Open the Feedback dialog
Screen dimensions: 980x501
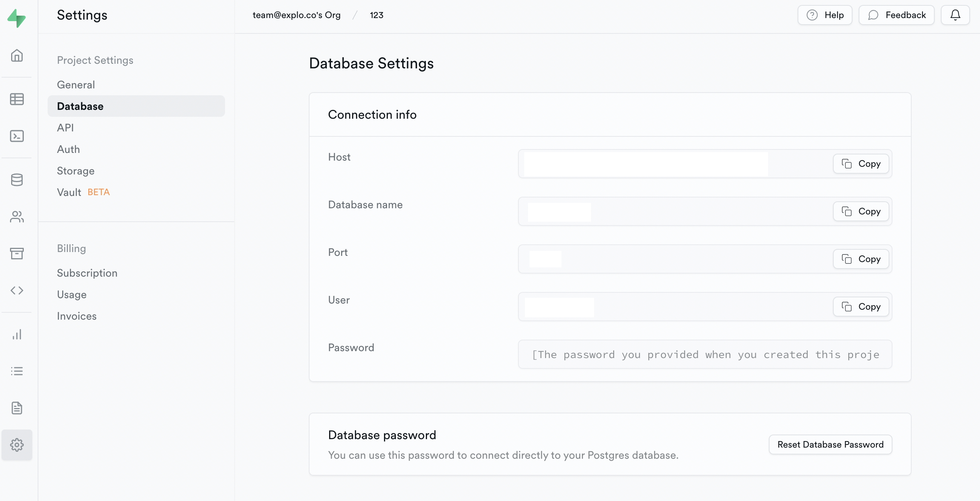click(896, 15)
